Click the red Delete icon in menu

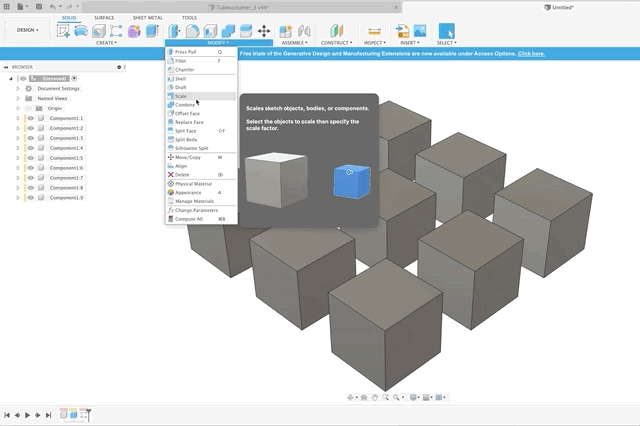click(171, 175)
